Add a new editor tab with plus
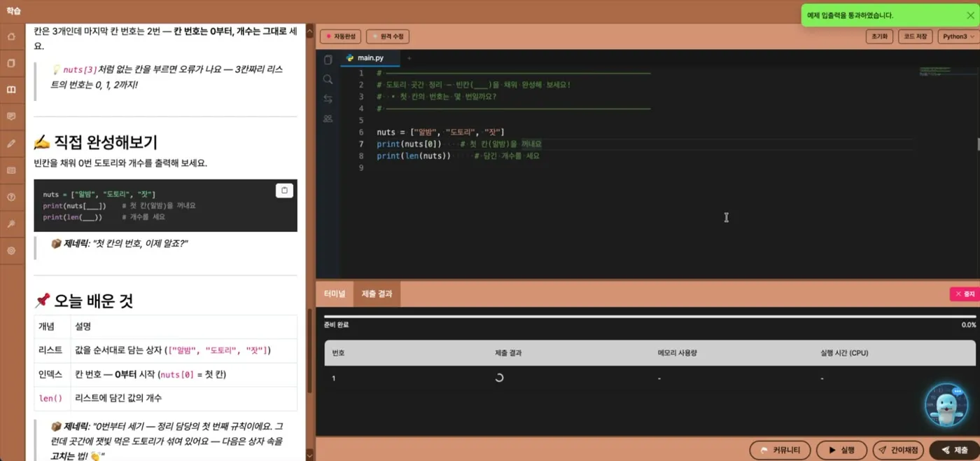The width and height of the screenshot is (980, 461). click(409, 58)
